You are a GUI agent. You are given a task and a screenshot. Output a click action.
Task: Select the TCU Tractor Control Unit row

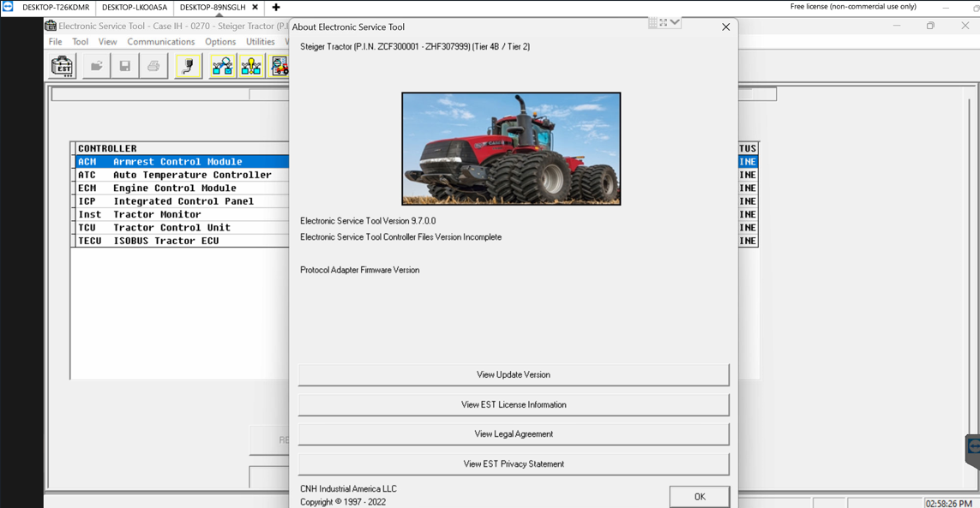pos(171,228)
